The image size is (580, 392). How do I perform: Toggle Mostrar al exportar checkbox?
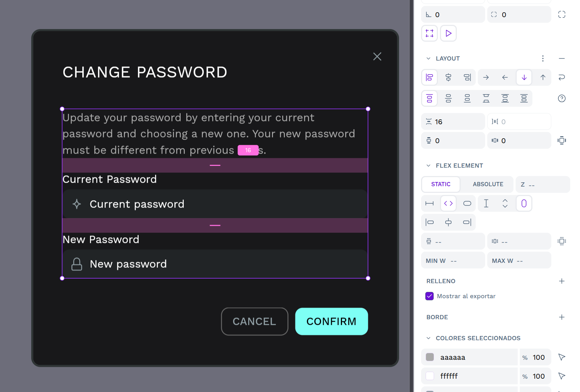coord(429,296)
